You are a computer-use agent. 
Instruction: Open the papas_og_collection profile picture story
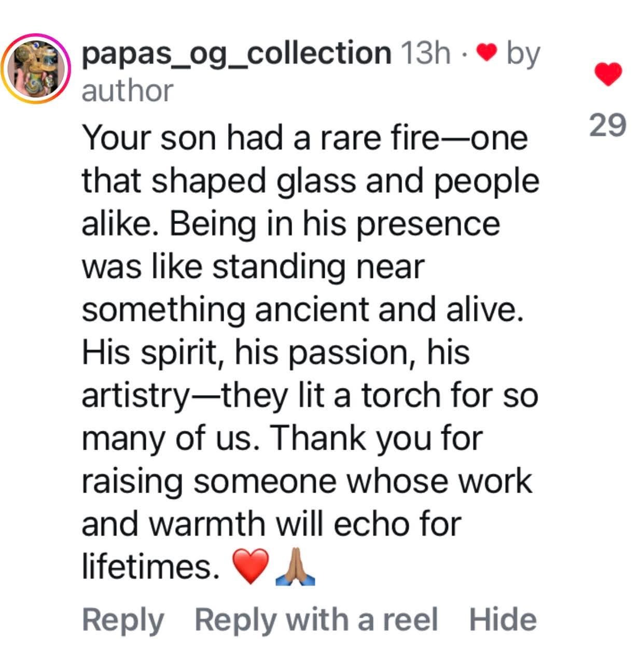(36, 68)
